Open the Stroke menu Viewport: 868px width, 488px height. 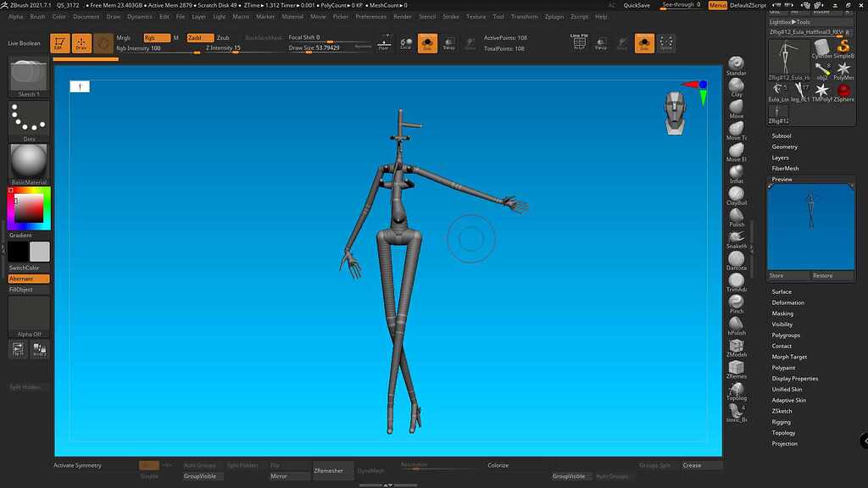[x=451, y=16]
